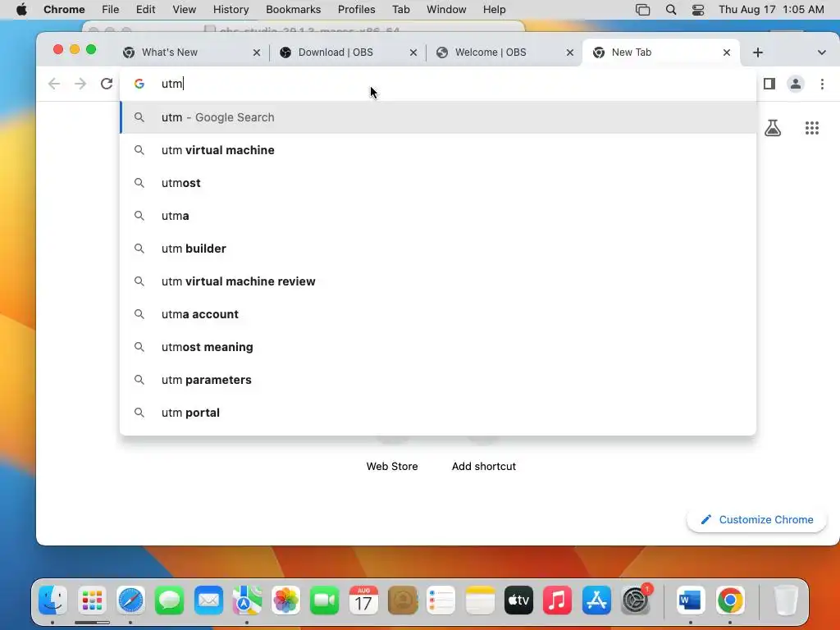The height and width of the screenshot is (630, 840).
Task: Open the Bookmarks menu
Action: (x=293, y=10)
